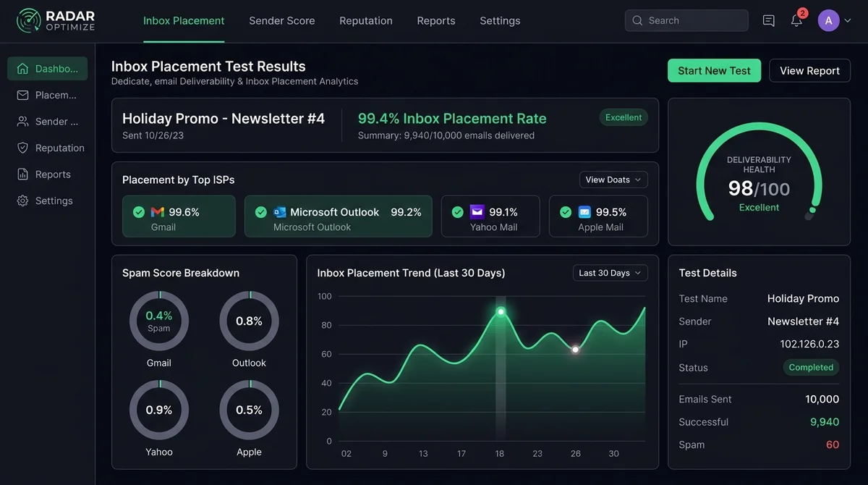This screenshot has height=485, width=868.
Task: Select the highlighted trend point at day 18
Action: [x=501, y=312]
